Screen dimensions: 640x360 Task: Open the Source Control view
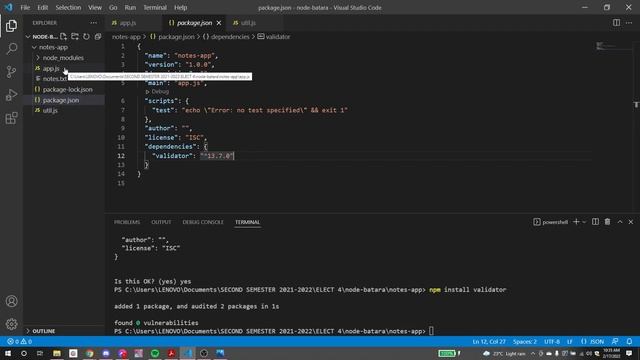coord(11,72)
